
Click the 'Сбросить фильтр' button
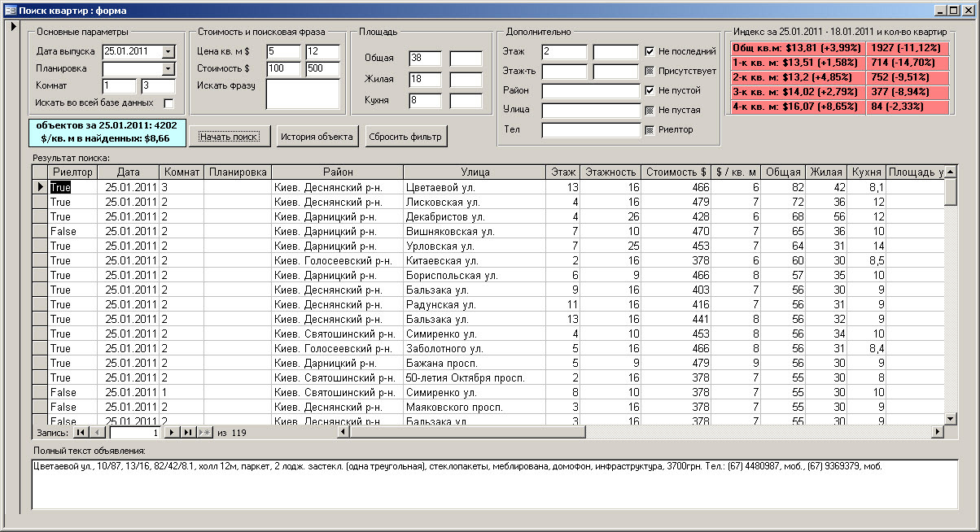pyautogui.click(x=405, y=137)
